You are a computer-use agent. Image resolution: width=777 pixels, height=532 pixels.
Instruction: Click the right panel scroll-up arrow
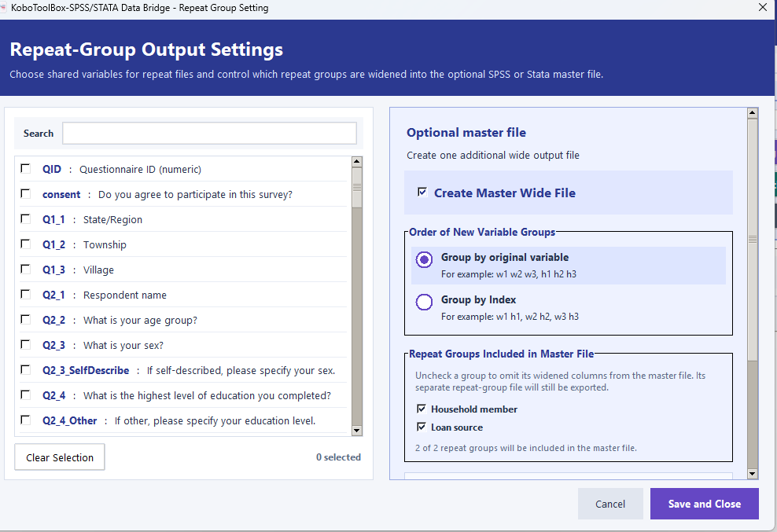[752, 113]
